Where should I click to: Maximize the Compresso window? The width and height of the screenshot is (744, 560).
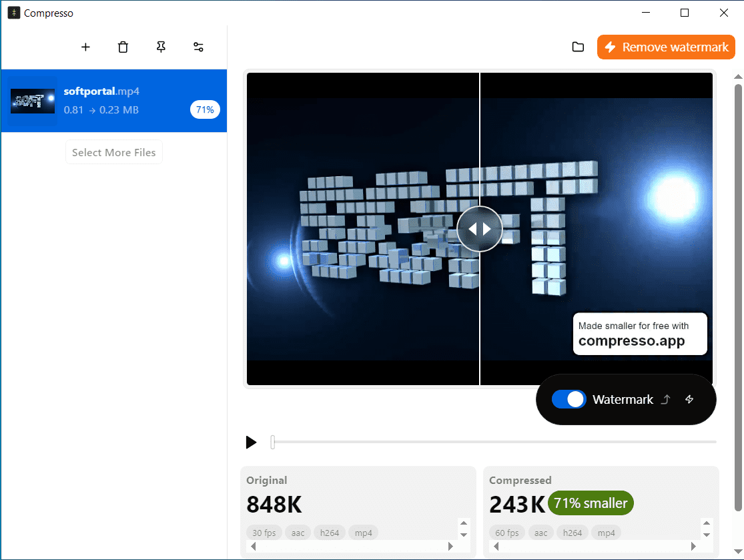[x=684, y=13]
